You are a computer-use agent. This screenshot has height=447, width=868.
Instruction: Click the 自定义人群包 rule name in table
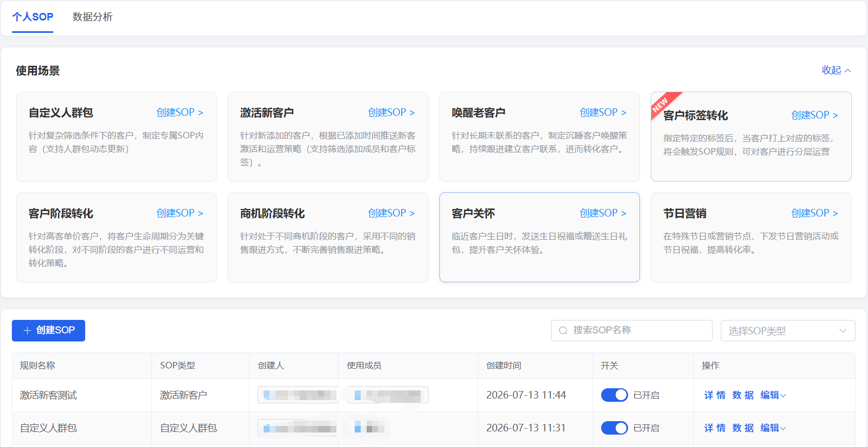click(x=49, y=428)
